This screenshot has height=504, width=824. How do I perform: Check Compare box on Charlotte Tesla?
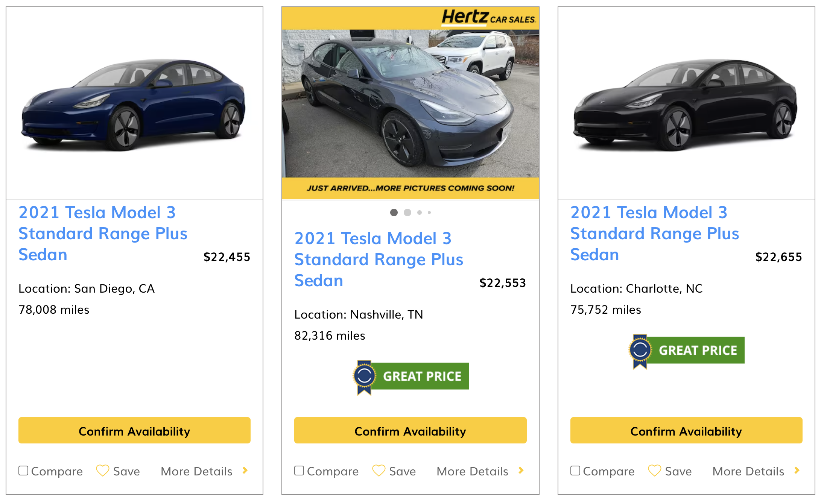(575, 471)
